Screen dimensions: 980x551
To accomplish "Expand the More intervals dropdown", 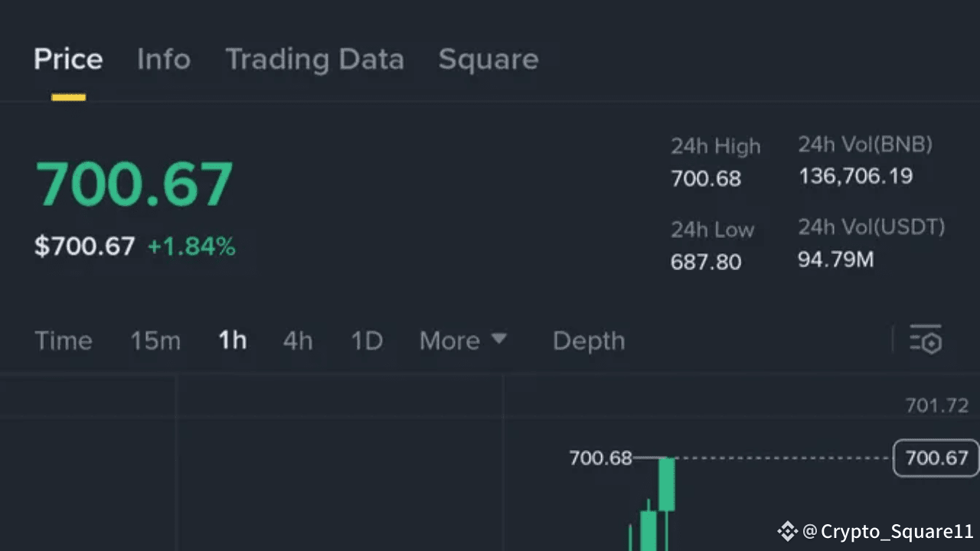I will (462, 341).
